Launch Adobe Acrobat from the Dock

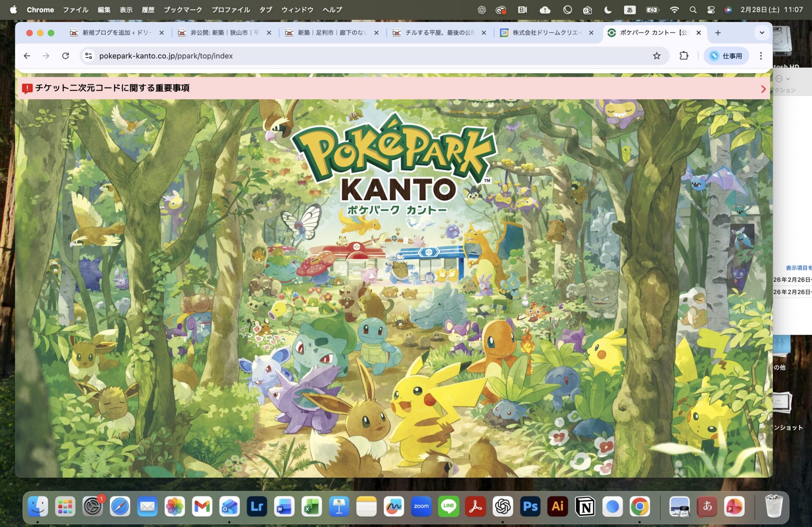(476, 506)
